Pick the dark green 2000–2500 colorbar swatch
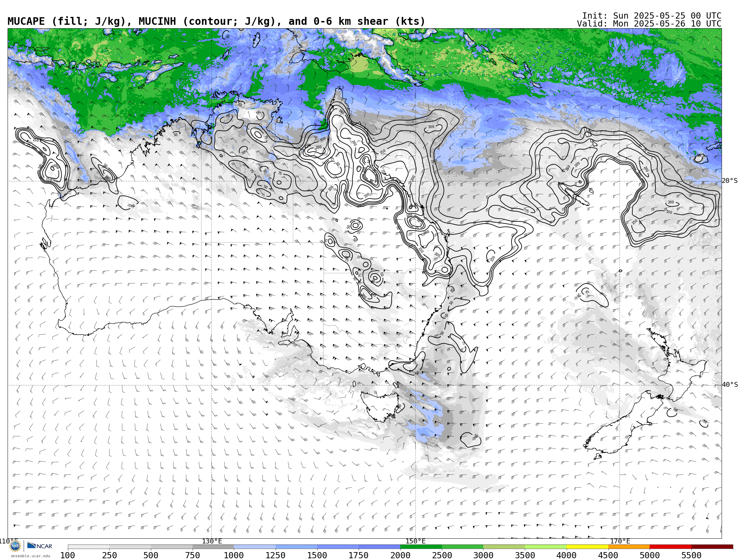Screen dimensions: 744x560 click(x=421, y=547)
